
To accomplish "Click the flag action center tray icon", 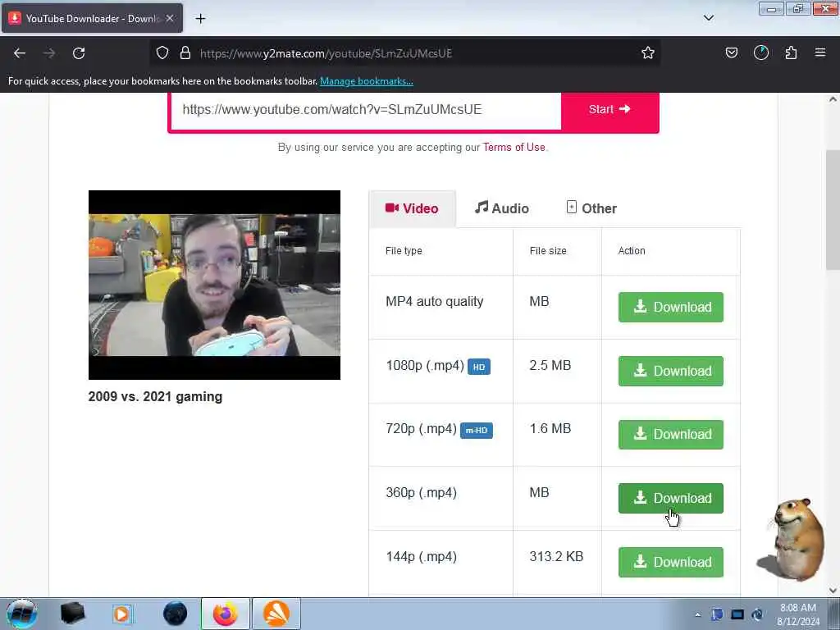I will point(717,614).
